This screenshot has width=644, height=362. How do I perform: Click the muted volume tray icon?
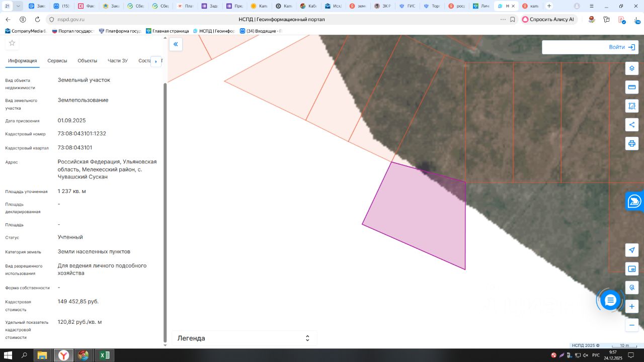[585, 355]
